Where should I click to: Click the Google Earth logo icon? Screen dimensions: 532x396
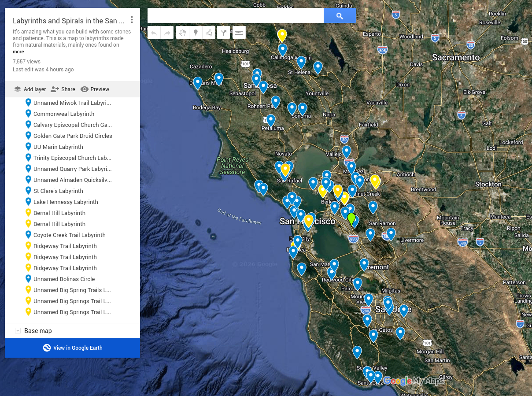point(47,348)
